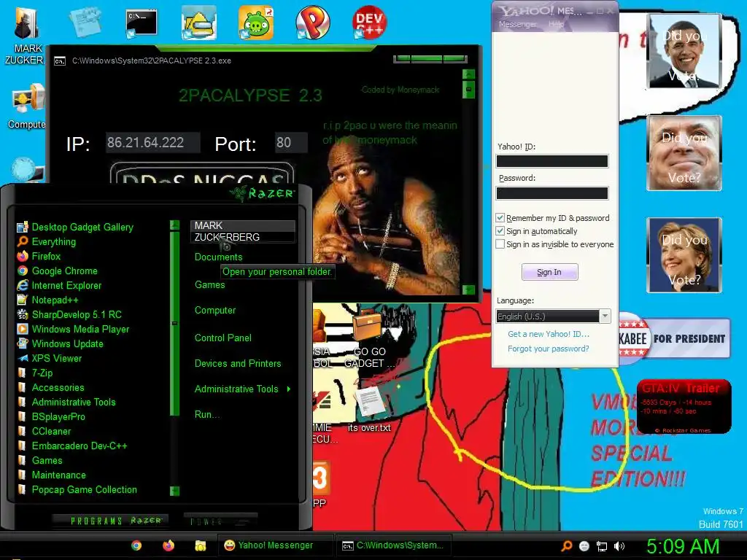
Task: Click Get a new Yahoo! ID link
Action: tap(549, 334)
